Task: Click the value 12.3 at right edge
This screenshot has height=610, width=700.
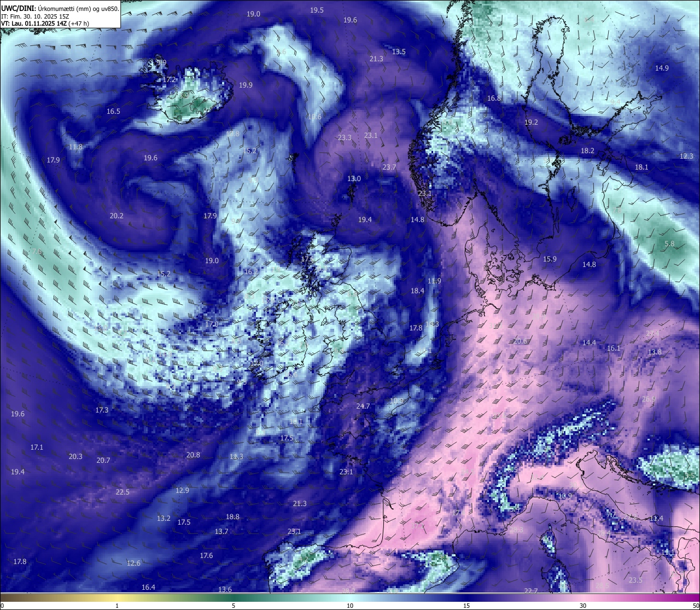Action: [686, 156]
